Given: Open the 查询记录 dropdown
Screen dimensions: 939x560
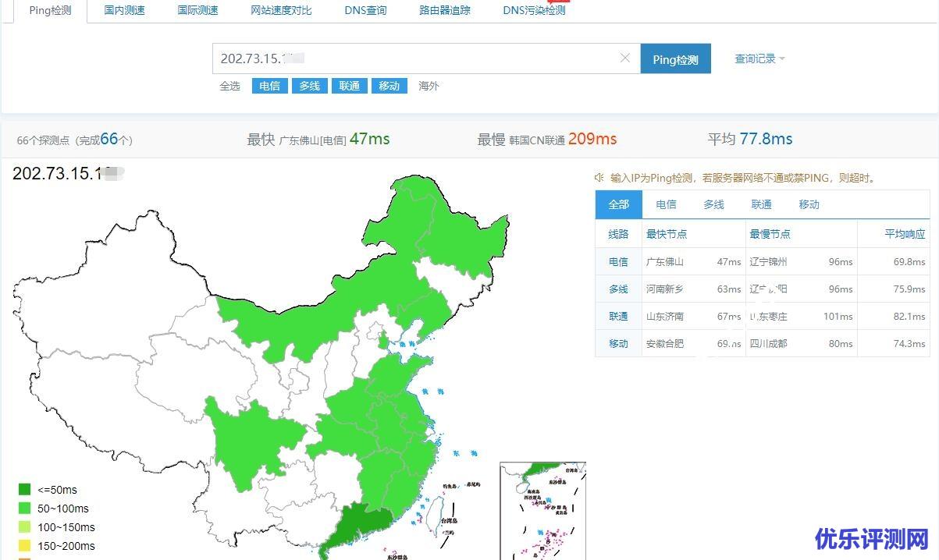Looking at the screenshot, I should point(759,58).
